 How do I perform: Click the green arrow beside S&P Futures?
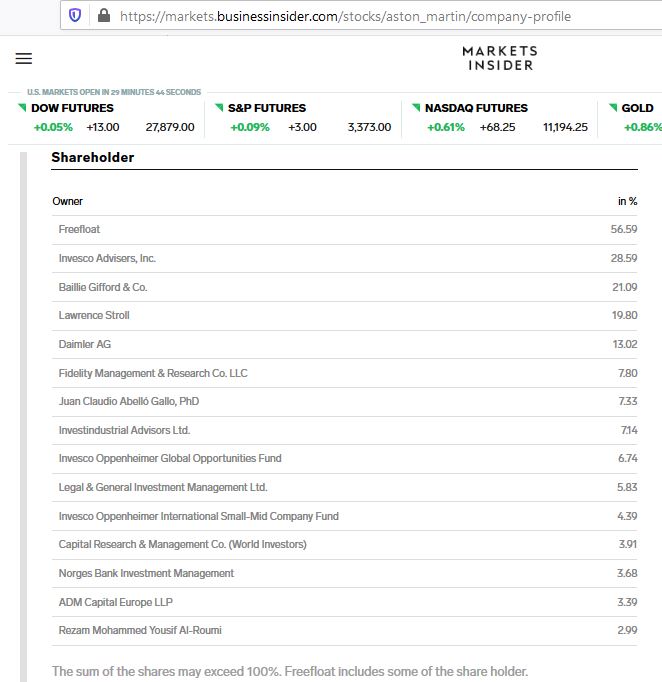[x=219, y=106]
